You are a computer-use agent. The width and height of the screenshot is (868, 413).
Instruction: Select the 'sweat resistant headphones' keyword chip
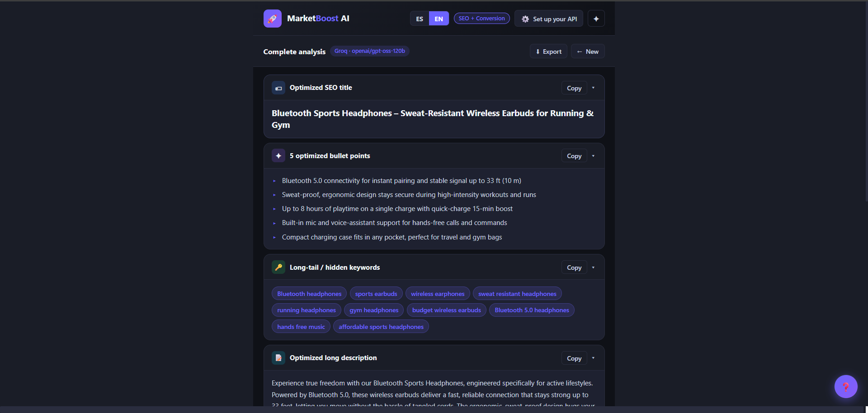click(x=517, y=294)
